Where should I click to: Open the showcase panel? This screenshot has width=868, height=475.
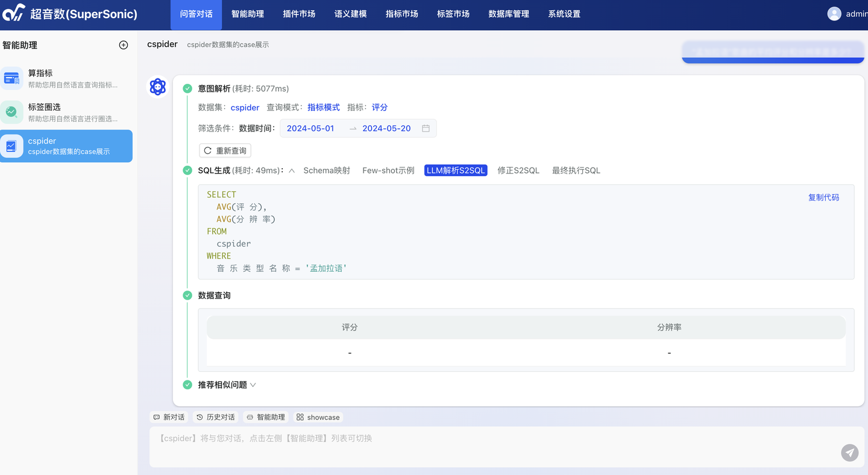(318, 417)
